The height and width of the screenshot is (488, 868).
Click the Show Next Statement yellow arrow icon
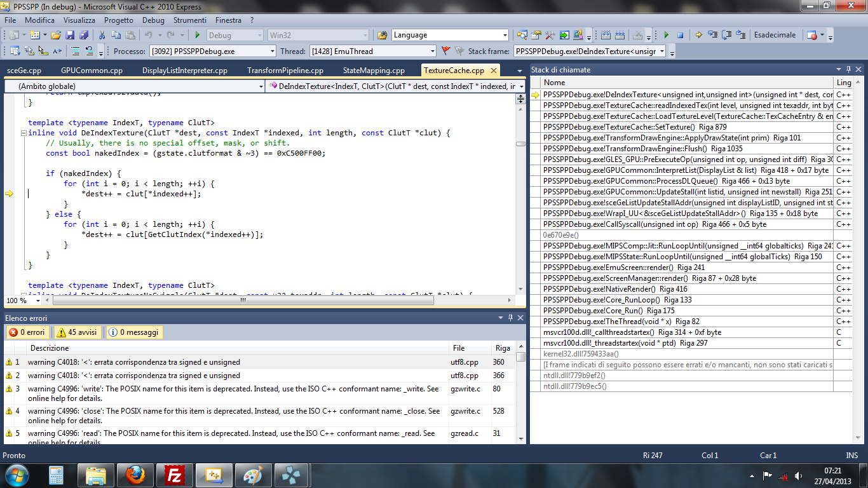pos(698,35)
